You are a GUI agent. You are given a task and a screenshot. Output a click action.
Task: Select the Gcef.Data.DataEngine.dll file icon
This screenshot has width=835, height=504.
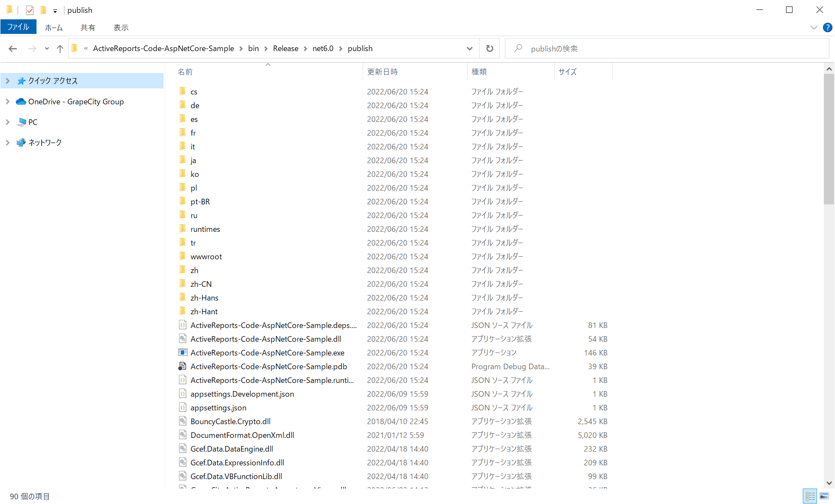pyautogui.click(x=182, y=449)
